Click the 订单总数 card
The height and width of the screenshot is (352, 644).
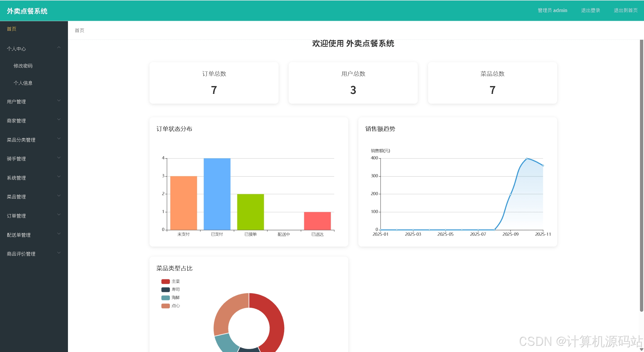pos(214,83)
